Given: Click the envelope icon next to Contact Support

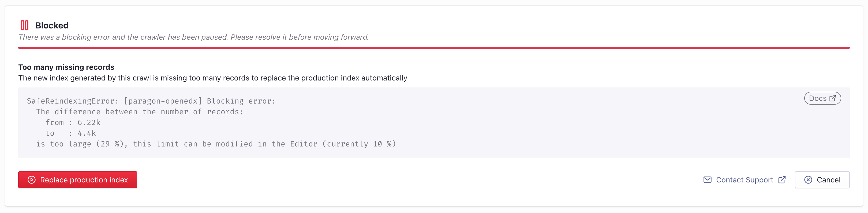Looking at the screenshot, I should (x=708, y=179).
